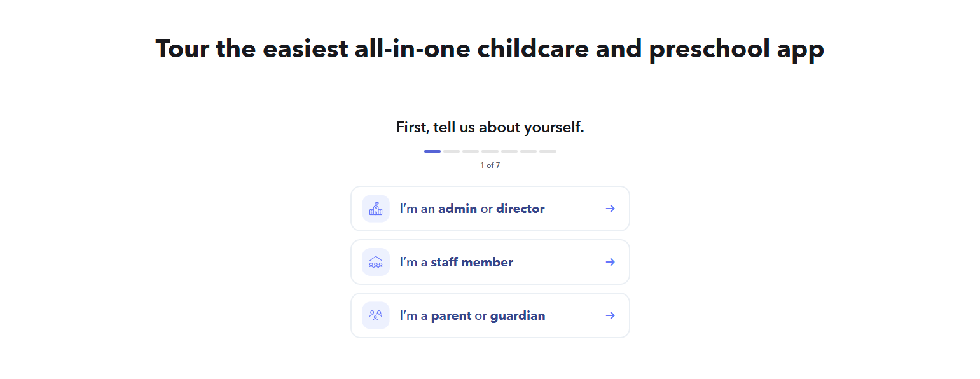
Task: Click the "1 of 7" step counter
Action: [x=490, y=165]
